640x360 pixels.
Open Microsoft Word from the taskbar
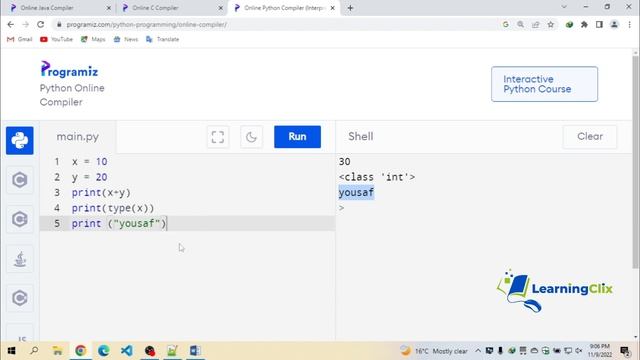tap(195, 351)
